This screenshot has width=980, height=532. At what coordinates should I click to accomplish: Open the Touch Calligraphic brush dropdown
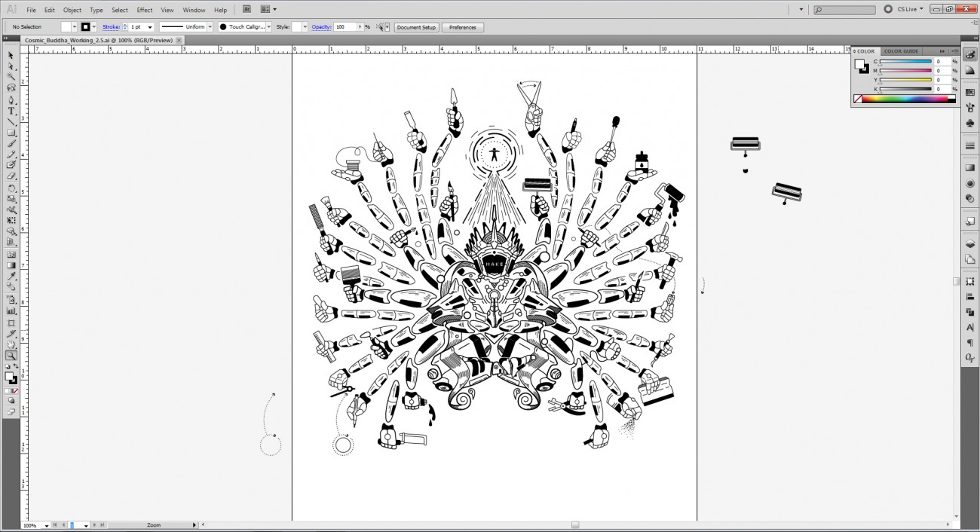[x=269, y=27]
